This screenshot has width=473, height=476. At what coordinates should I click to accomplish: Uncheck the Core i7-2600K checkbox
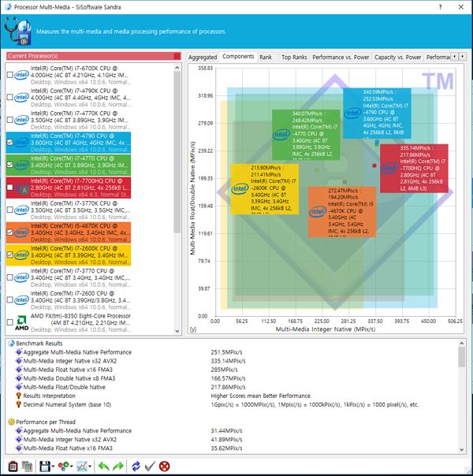click(10, 255)
